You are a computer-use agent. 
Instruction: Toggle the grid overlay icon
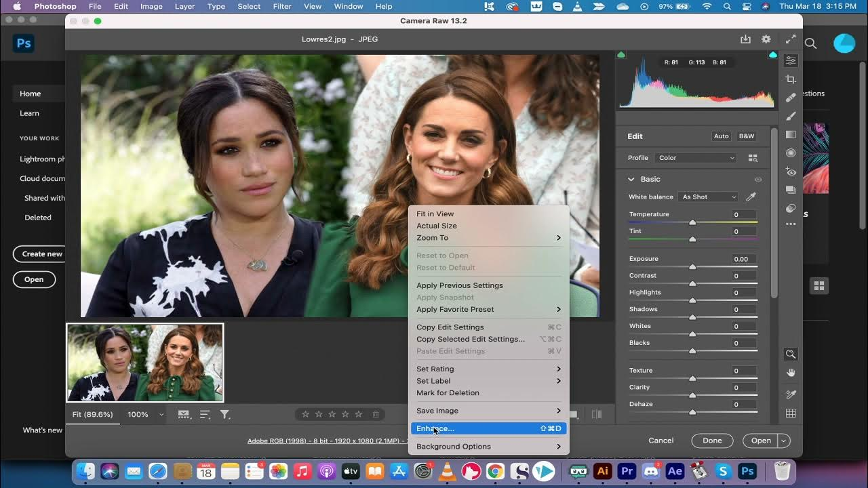click(x=791, y=413)
